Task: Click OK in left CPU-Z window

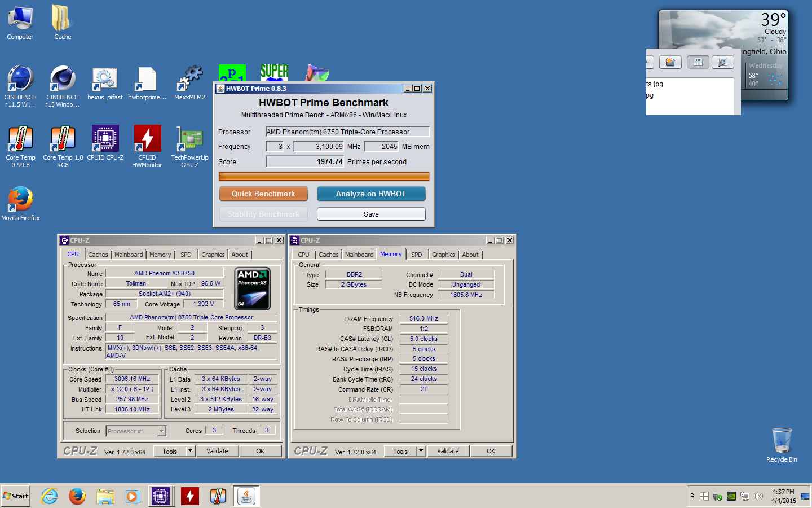Action: [260, 451]
